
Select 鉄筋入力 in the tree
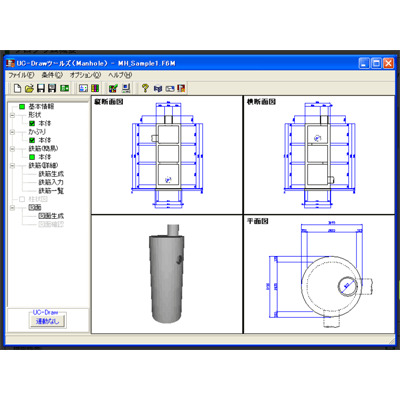(x=51, y=182)
